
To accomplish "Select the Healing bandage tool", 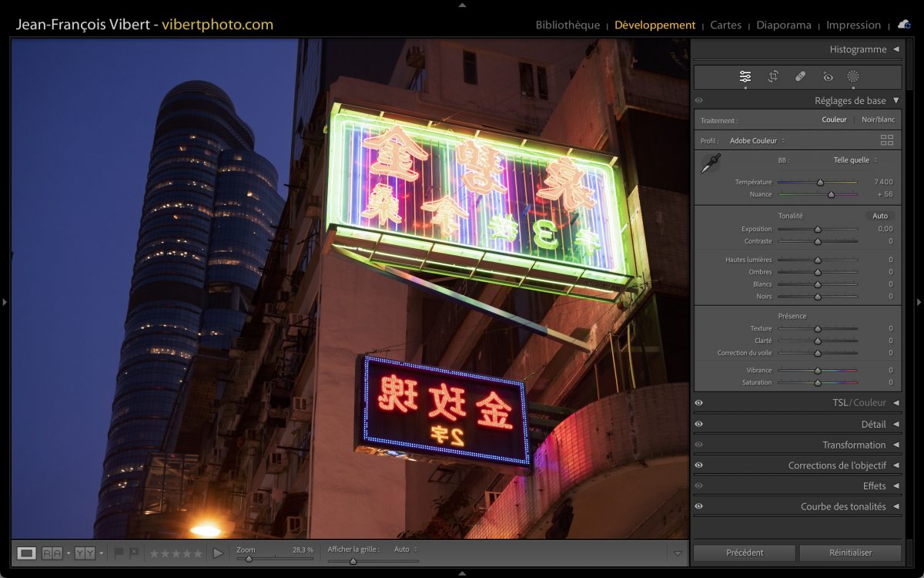I will click(800, 76).
